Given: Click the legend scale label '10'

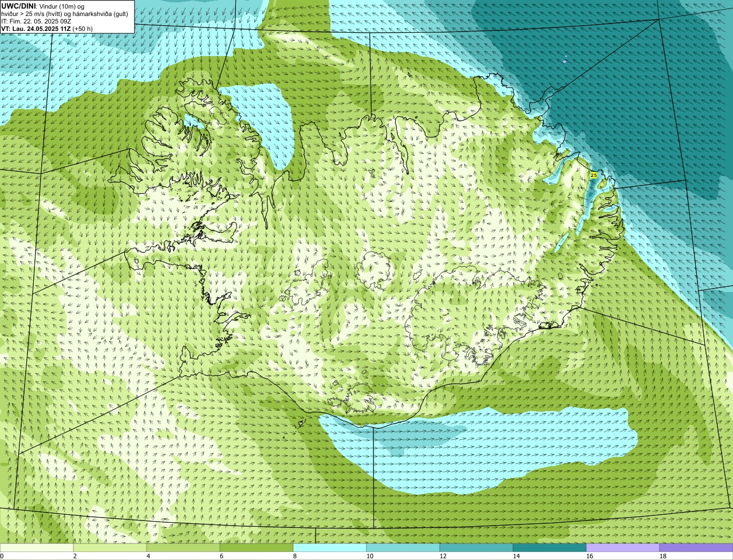Looking at the screenshot, I should pyautogui.click(x=370, y=556).
